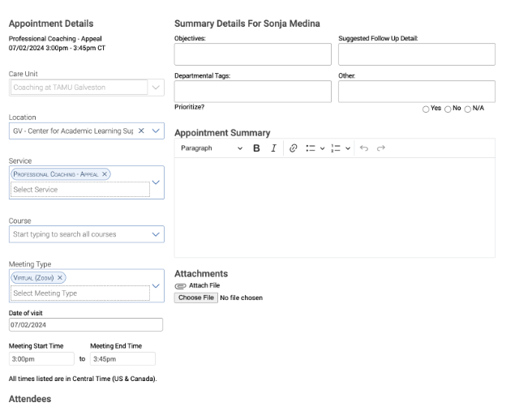532x407 pixels.
Task: Expand the Location dropdown chevron
Action: 156,131
